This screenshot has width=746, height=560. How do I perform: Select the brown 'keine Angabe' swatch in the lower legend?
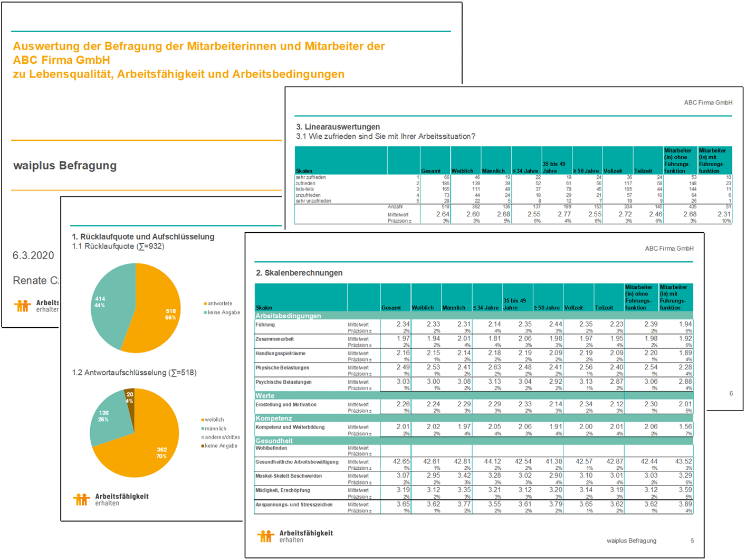[203, 446]
